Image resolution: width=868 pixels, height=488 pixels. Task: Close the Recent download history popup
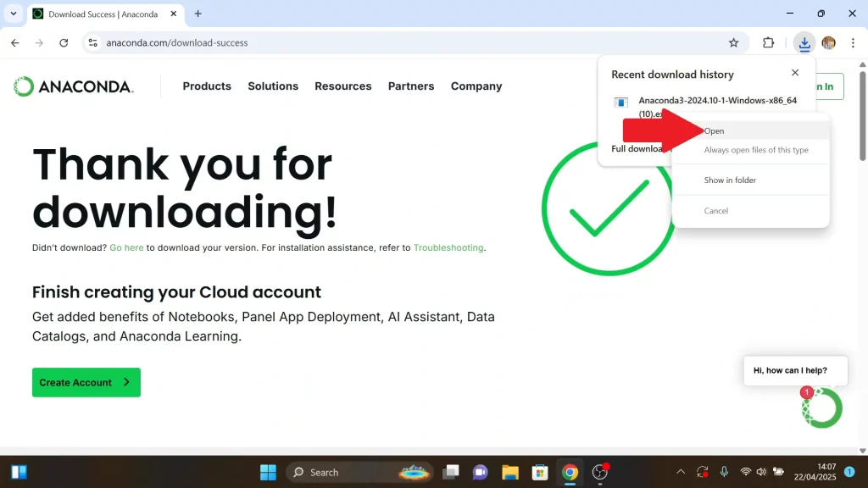[795, 73]
